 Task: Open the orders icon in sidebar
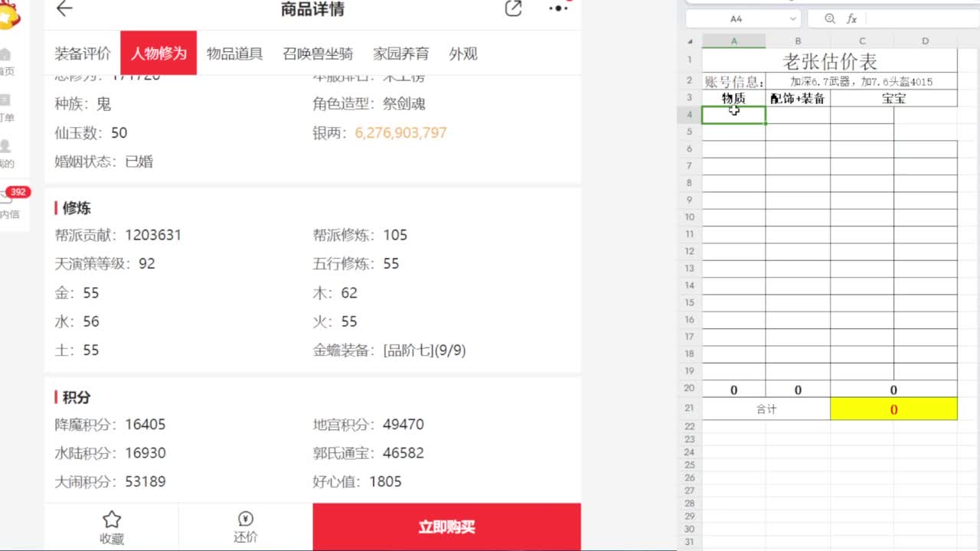(x=5, y=100)
